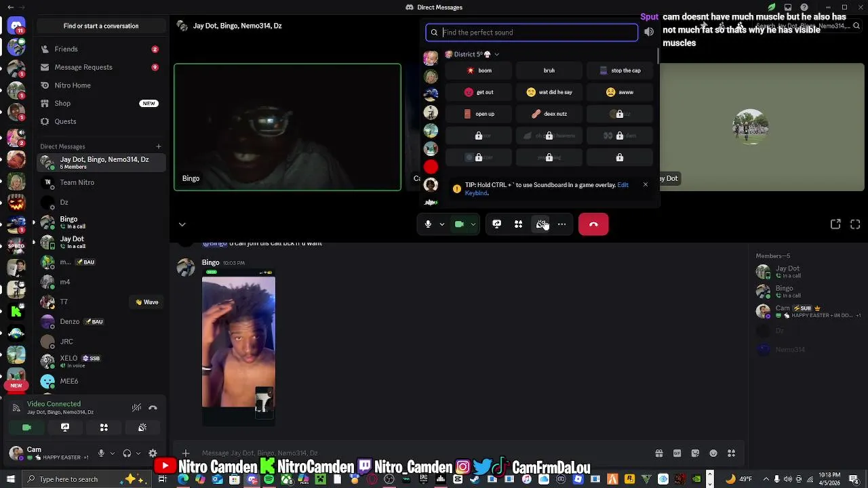Viewport: 868px width, 488px height.
Task: Close soundboard via call bar soundboard icon
Action: 541,224
